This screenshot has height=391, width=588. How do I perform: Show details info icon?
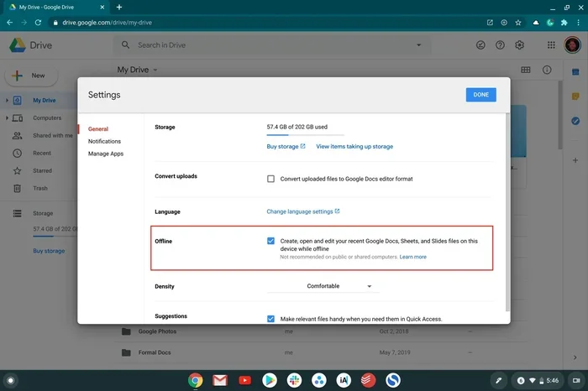click(x=547, y=70)
